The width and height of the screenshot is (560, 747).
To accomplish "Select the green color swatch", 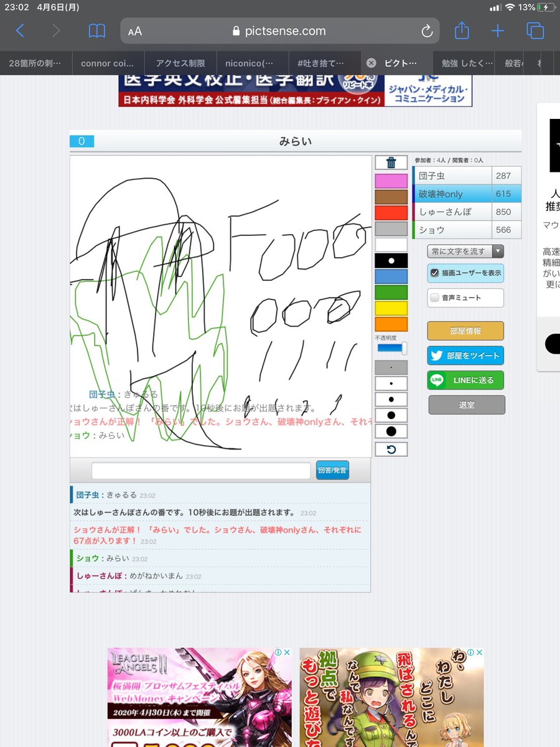I will 391,293.
